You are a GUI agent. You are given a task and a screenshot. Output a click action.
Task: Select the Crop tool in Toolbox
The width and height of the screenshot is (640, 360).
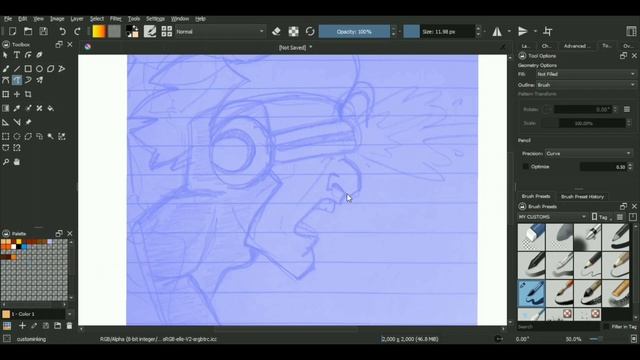point(28,94)
